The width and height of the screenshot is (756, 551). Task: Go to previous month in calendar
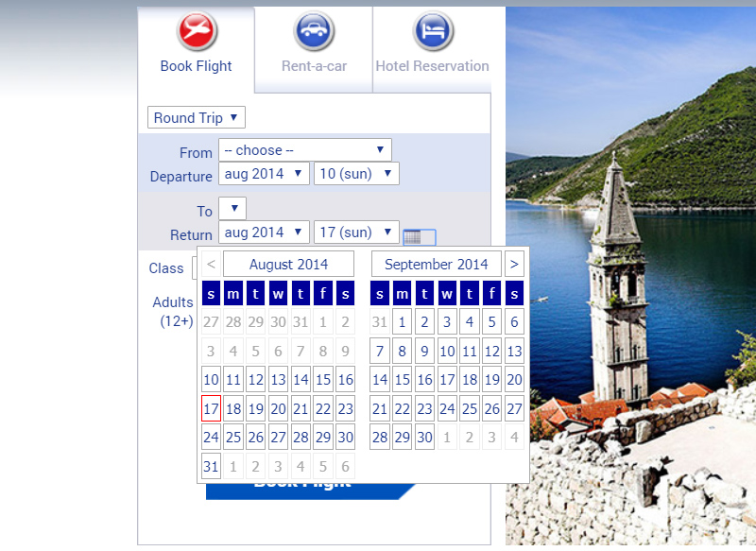tap(211, 265)
